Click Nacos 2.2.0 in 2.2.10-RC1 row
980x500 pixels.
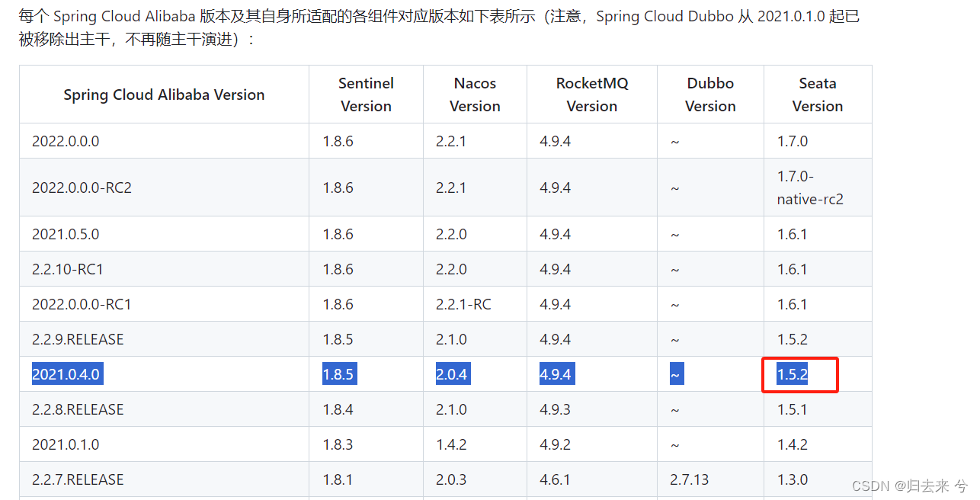pos(451,269)
